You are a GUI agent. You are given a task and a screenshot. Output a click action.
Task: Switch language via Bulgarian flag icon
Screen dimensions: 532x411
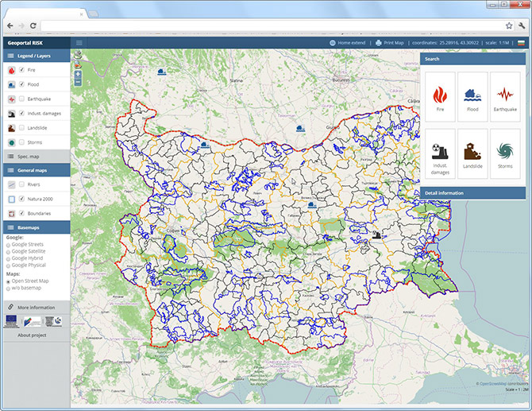click(521, 43)
